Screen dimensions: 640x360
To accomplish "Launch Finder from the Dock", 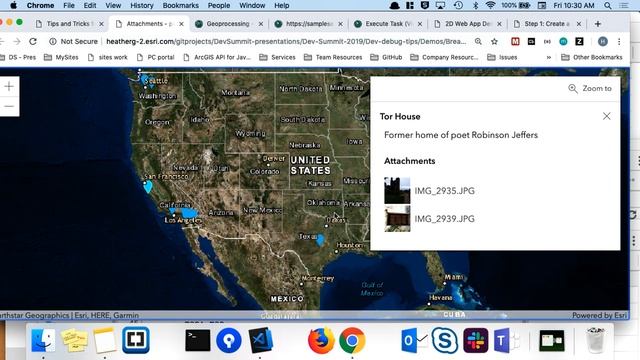I will tap(43, 340).
